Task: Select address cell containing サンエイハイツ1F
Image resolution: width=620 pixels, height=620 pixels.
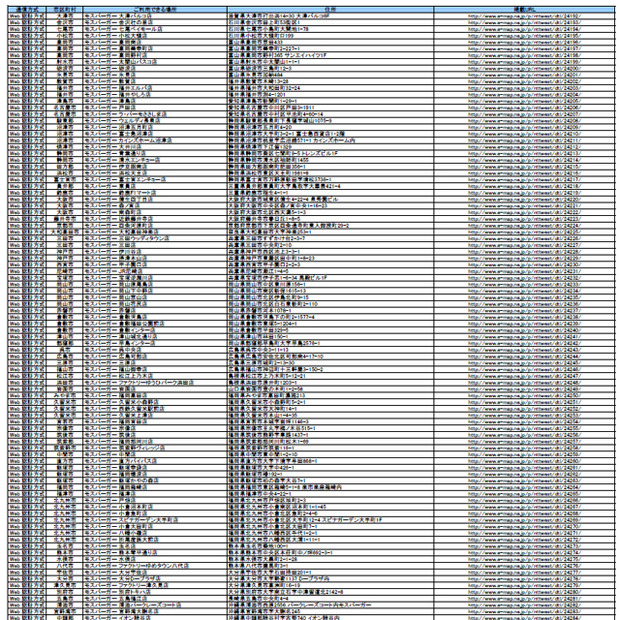Action: 330,55
